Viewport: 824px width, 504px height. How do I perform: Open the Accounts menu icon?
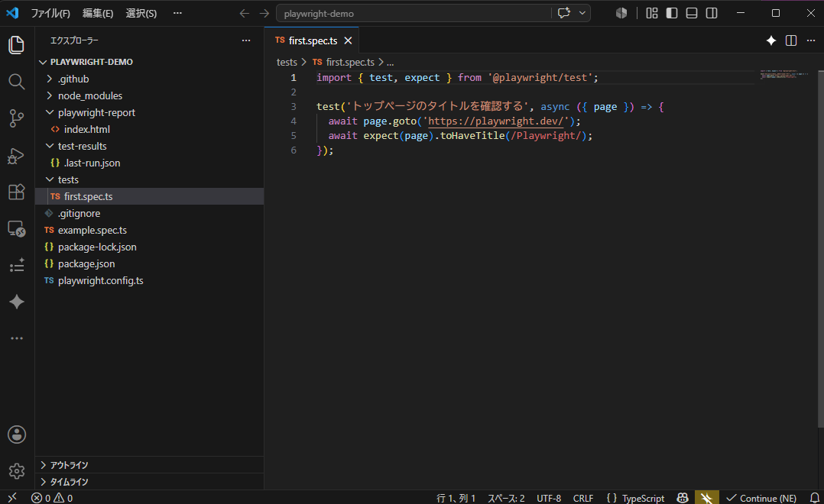[x=17, y=435]
